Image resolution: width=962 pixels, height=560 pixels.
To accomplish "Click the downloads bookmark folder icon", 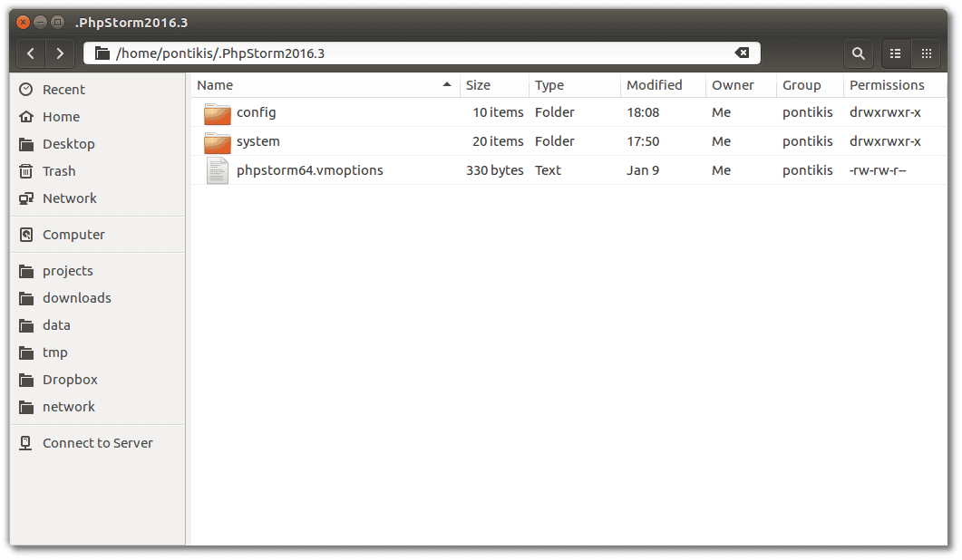I will [x=25, y=298].
